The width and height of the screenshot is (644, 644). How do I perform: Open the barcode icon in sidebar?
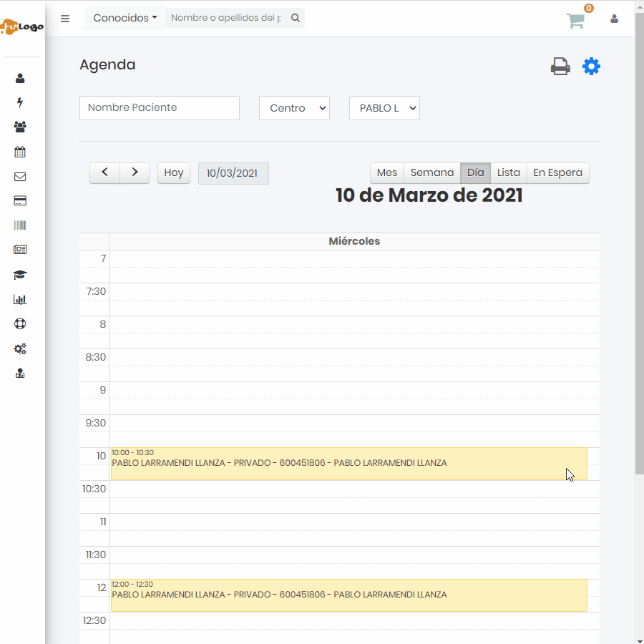click(20, 225)
